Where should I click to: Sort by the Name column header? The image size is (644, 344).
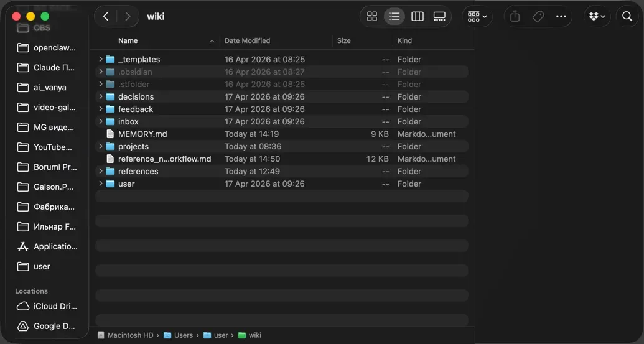click(x=128, y=40)
